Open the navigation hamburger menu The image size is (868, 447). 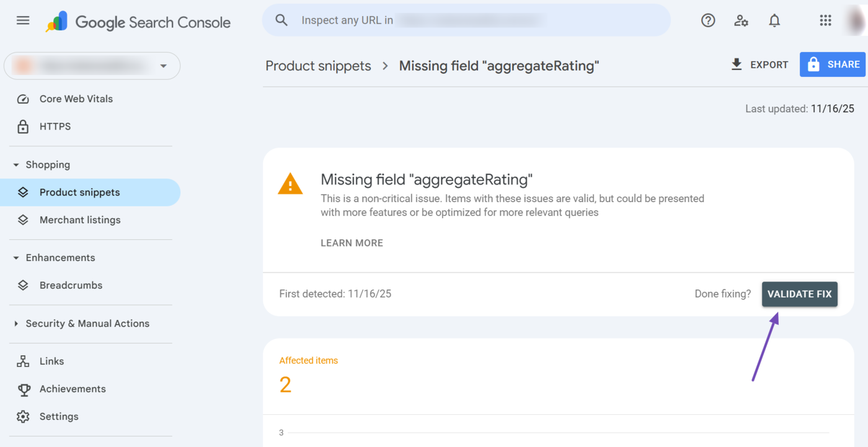[x=22, y=20]
